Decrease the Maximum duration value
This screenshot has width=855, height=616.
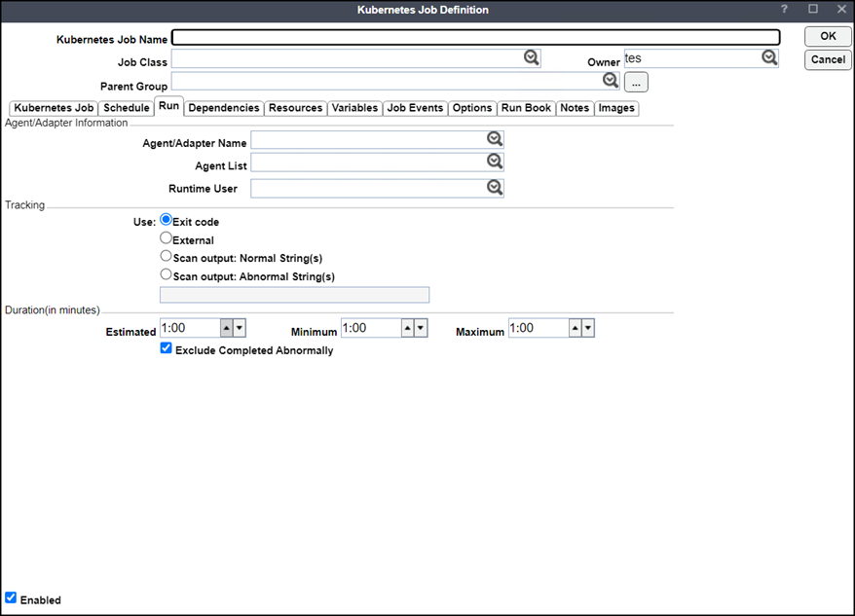pyautogui.click(x=588, y=328)
